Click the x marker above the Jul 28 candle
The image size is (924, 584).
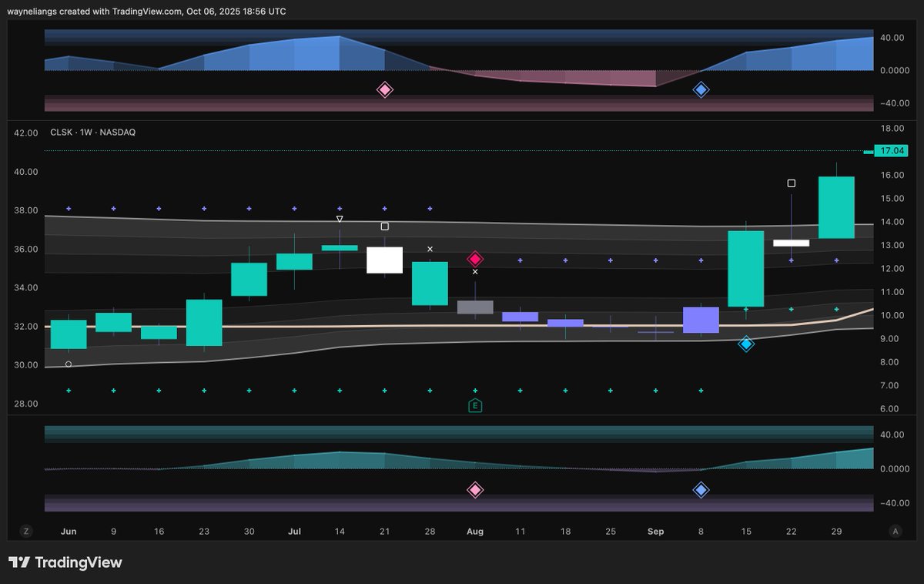pyautogui.click(x=430, y=249)
